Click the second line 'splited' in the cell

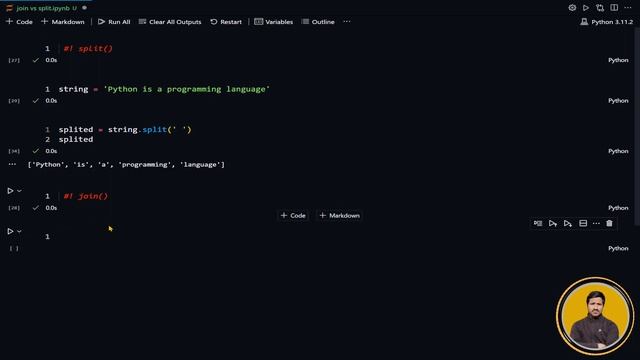76,140
